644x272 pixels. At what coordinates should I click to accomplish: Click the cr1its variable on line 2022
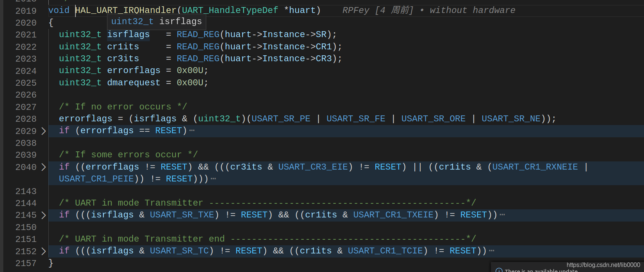point(123,47)
